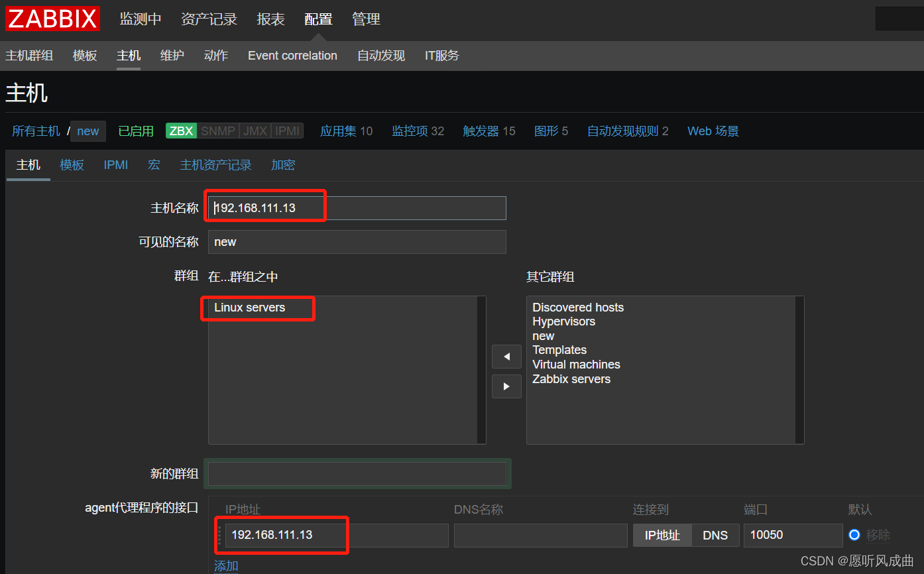Switch connect-to option to IP地址
This screenshot has width=924, height=574.
(x=662, y=536)
